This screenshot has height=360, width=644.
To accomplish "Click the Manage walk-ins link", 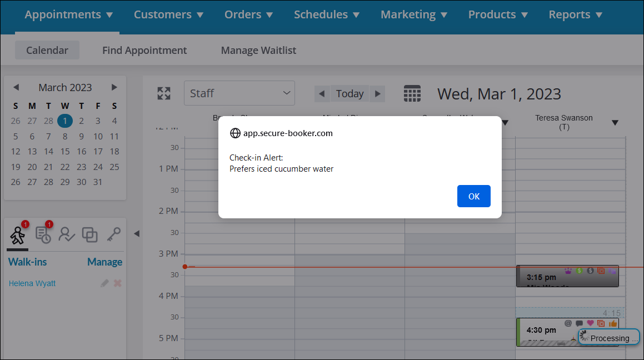I will tap(104, 262).
